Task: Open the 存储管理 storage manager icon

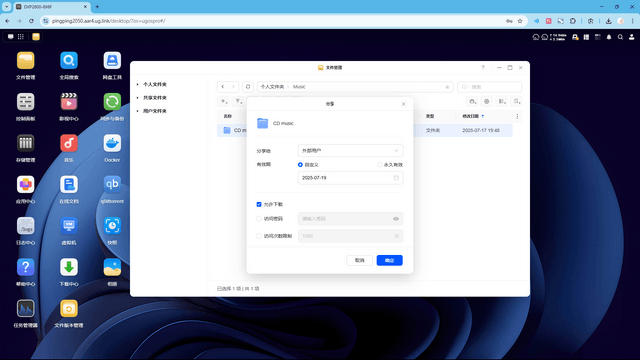Action: [25, 143]
